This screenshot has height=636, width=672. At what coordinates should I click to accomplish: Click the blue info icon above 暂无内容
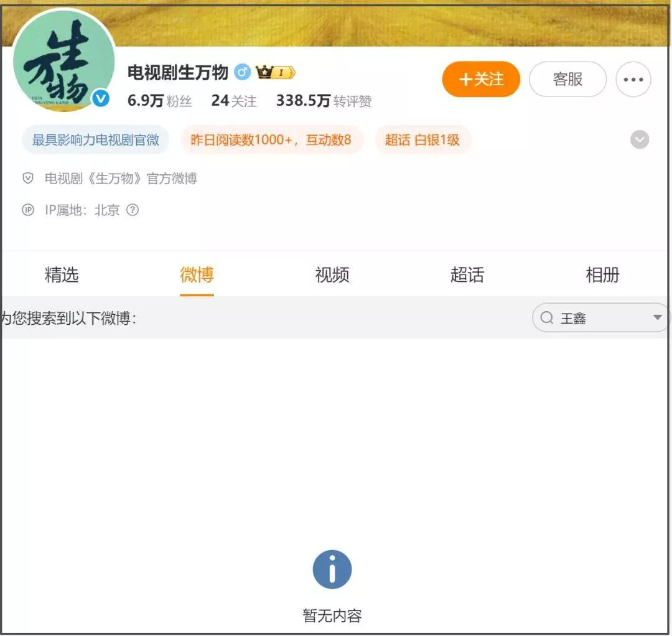pos(332,569)
